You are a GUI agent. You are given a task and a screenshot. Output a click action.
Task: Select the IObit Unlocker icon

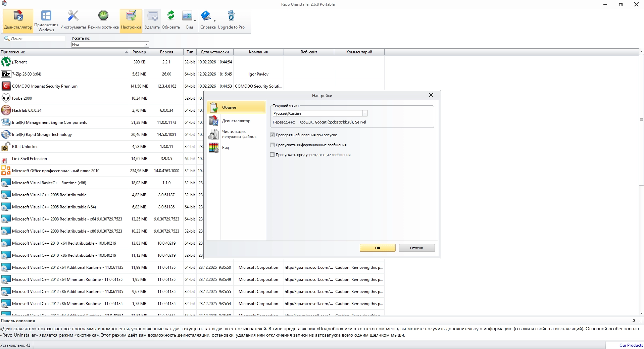(6, 147)
